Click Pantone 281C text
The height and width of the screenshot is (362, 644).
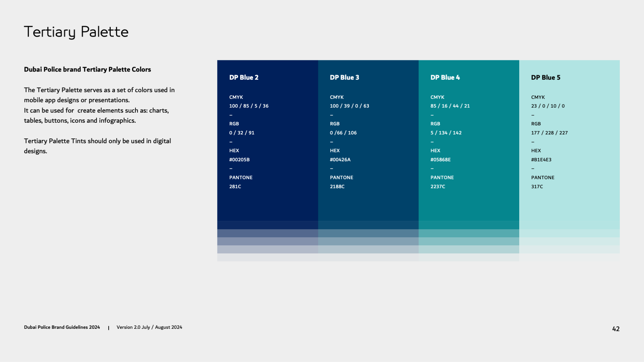pyautogui.click(x=235, y=186)
